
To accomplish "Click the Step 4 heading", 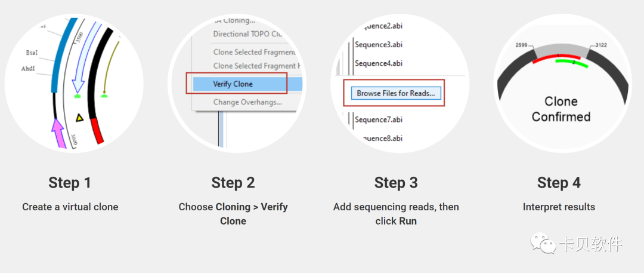I will pyautogui.click(x=559, y=182).
